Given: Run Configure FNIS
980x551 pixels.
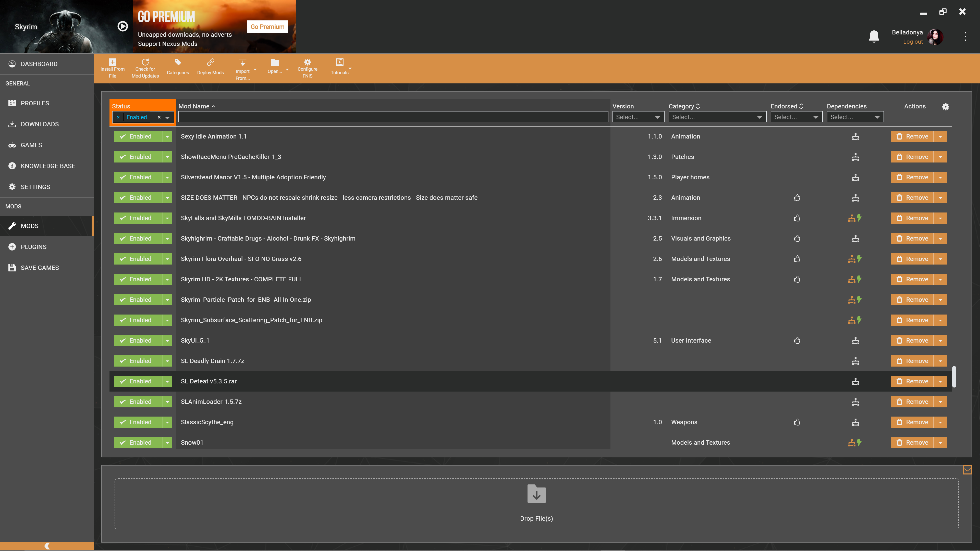Looking at the screenshot, I should pyautogui.click(x=307, y=62).
